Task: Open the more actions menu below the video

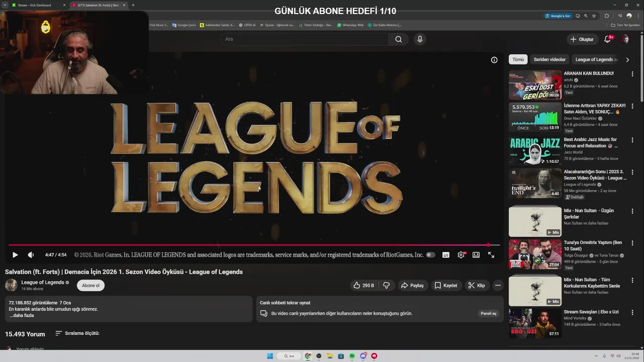Action: [498, 286]
